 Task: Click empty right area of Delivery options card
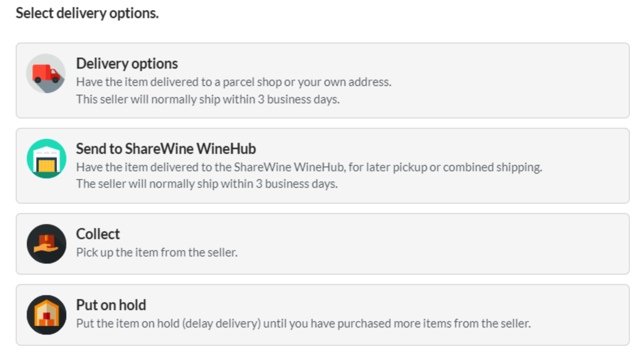point(513,81)
